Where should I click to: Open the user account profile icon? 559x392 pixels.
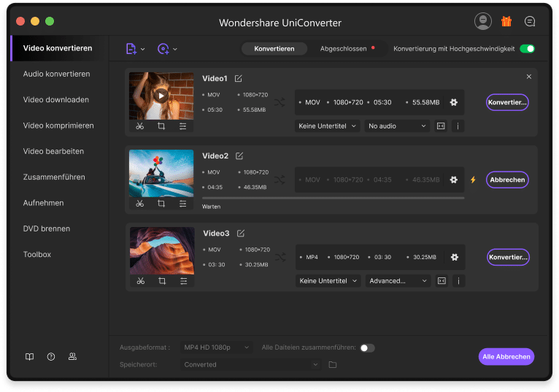pyautogui.click(x=482, y=22)
